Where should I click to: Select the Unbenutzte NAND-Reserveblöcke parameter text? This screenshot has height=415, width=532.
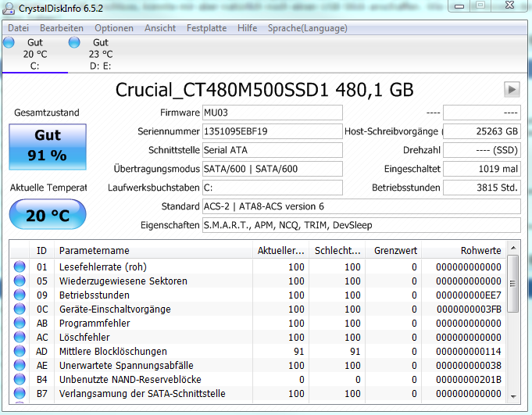tap(130, 379)
